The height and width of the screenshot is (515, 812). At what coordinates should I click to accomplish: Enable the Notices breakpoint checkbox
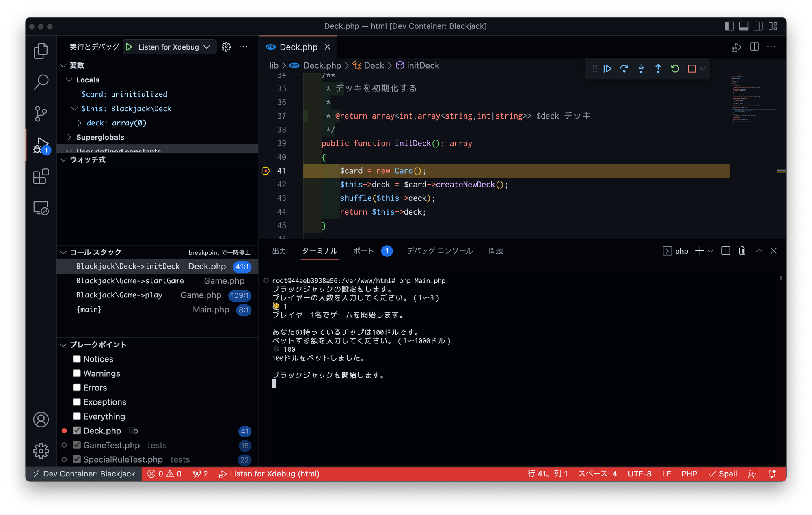click(77, 359)
